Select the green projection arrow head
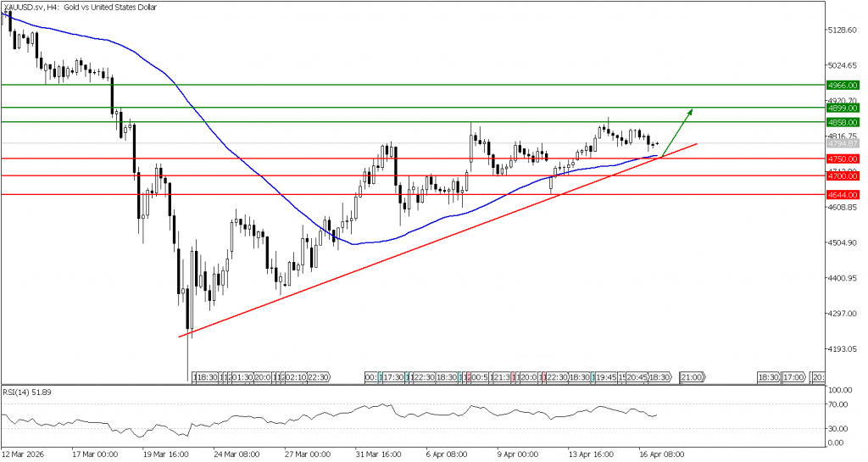This screenshot has height=462, width=868. (690, 112)
